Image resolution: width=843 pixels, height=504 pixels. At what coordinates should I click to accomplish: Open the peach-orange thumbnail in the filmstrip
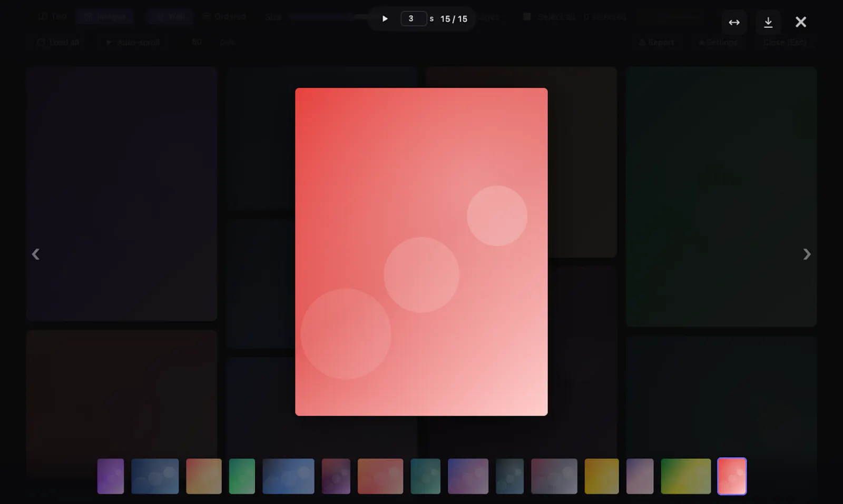click(x=204, y=476)
